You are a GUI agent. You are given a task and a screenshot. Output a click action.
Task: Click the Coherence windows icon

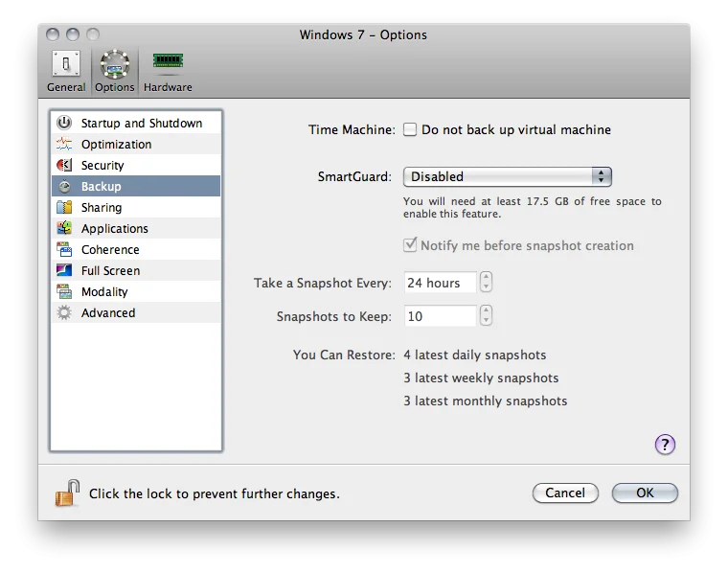64,249
